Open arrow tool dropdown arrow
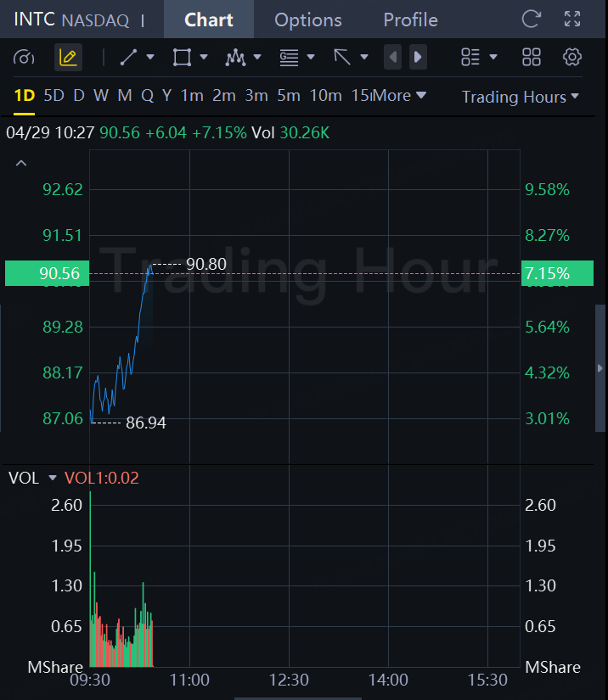This screenshot has width=608, height=700. [364, 57]
